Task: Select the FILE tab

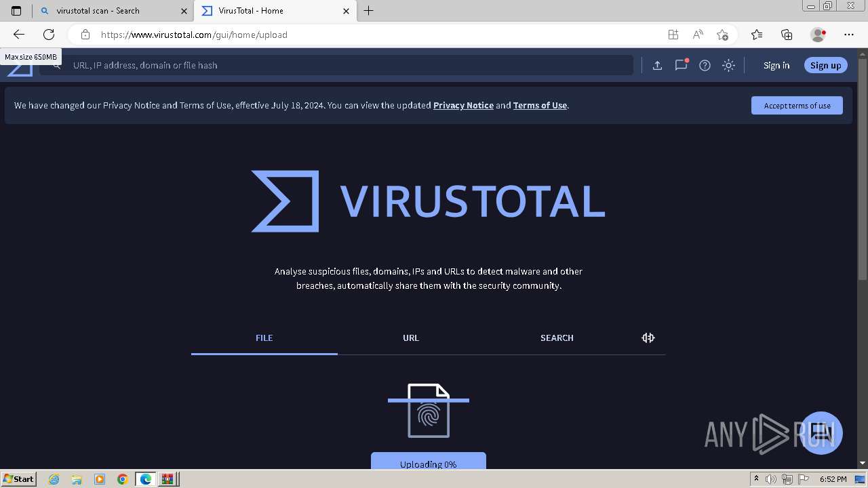Action: pos(264,338)
